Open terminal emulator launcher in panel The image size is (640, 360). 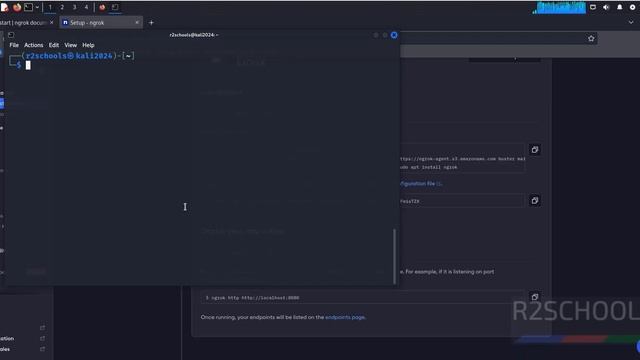point(28,7)
